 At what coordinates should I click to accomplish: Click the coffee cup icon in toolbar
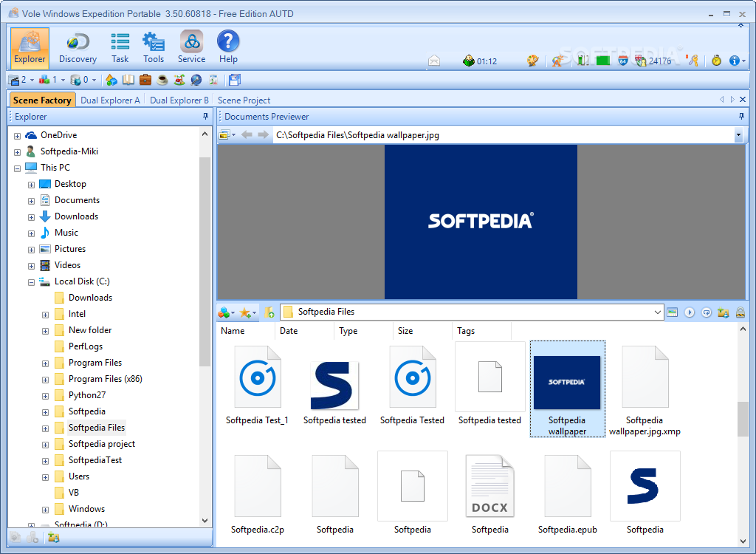pos(162,80)
